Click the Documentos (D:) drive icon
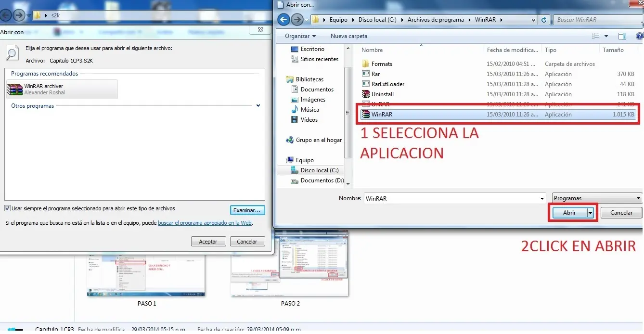The image size is (644, 334). (x=295, y=181)
